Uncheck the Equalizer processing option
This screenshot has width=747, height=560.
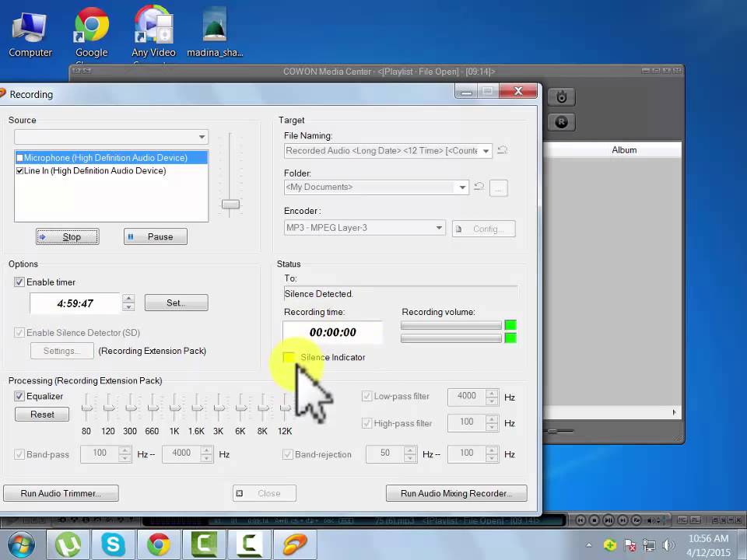(19, 397)
